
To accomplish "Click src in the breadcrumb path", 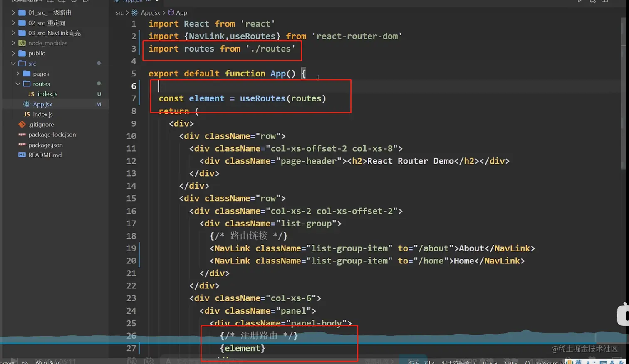I will coord(120,12).
